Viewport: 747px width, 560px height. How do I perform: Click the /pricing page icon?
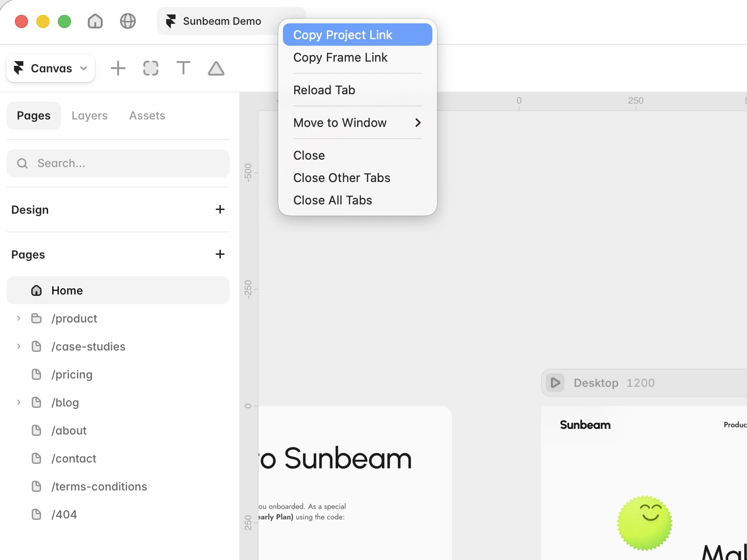(36, 374)
